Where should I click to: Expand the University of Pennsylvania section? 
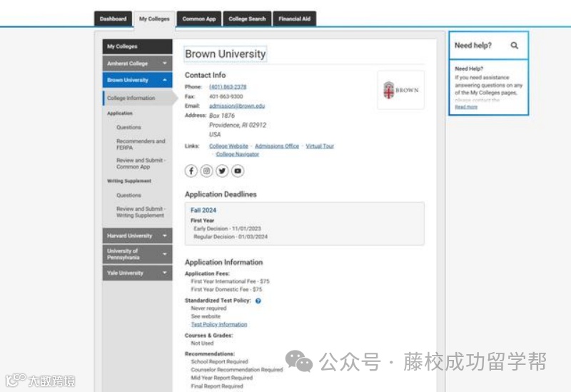coord(137,254)
